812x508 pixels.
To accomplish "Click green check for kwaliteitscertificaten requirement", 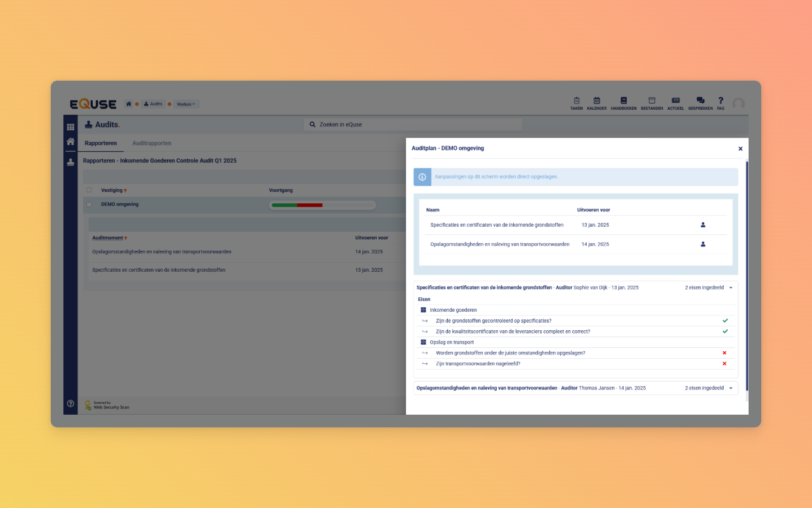I will pos(725,331).
